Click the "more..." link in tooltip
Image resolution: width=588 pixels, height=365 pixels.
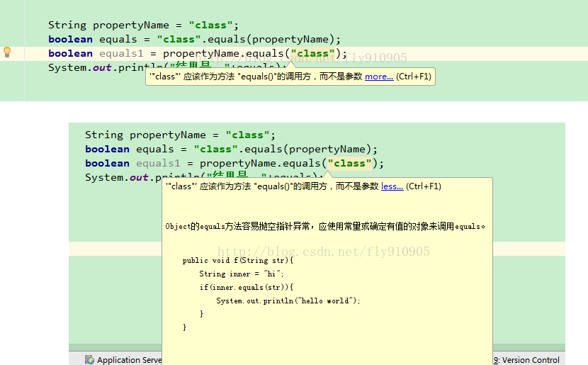click(x=379, y=77)
